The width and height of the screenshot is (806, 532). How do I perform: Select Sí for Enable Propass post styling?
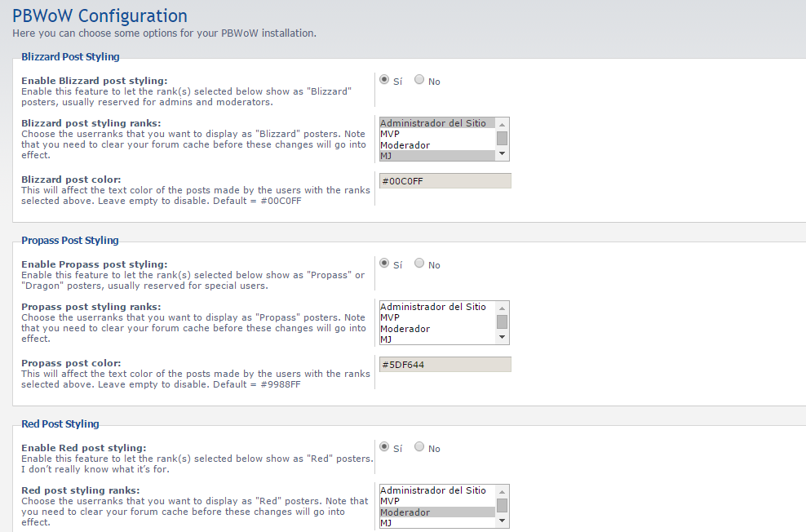(384, 264)
